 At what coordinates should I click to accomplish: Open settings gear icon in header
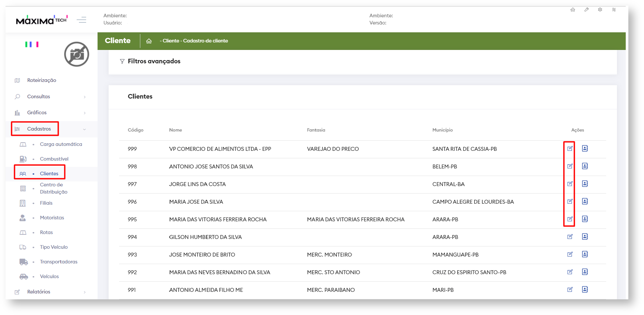[x=600, y=10]
